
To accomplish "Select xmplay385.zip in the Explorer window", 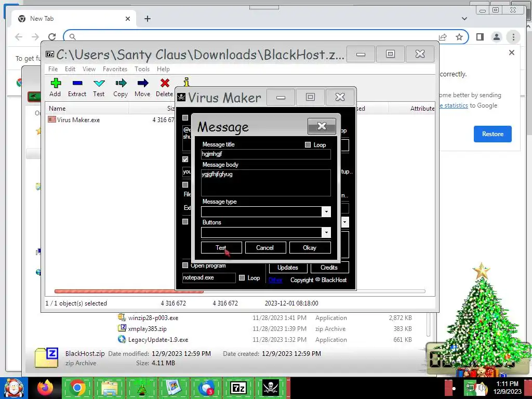I will 147,329.
